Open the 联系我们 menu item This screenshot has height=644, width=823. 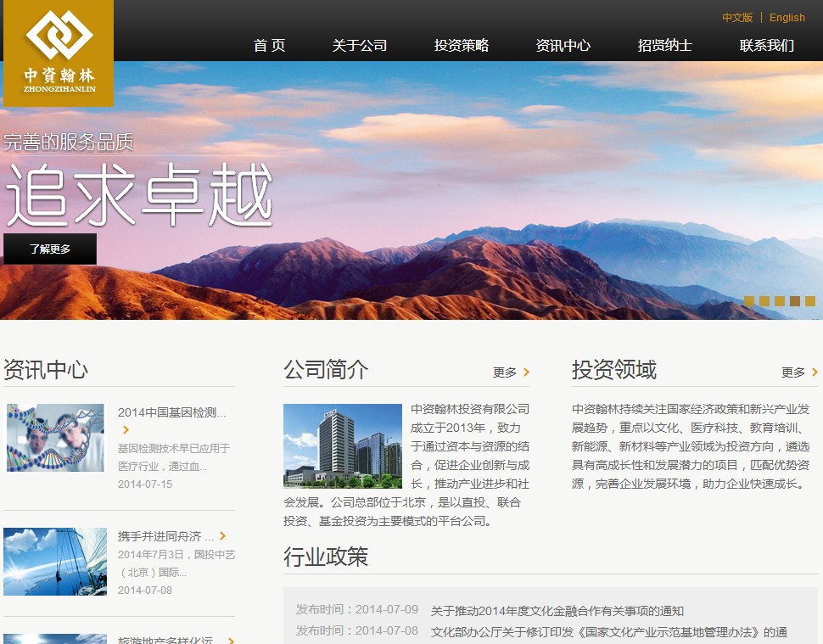(767, 46)
